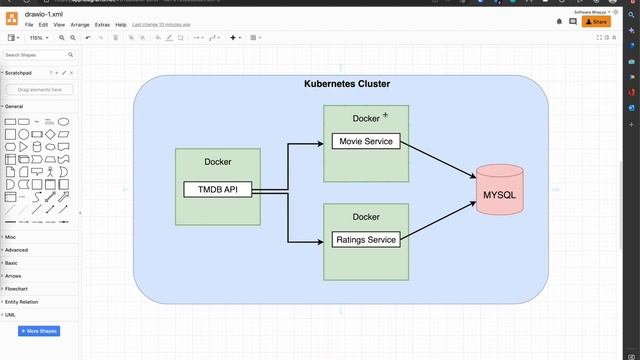Select the MYSQL cylinder shape in diagram

(500, 190)
